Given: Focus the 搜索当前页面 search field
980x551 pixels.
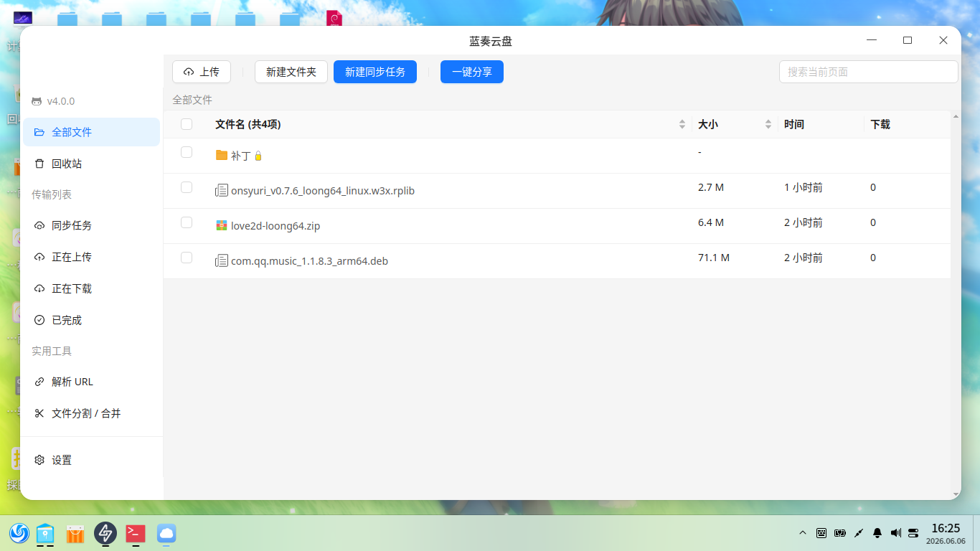Looking at the screenshot, I should click(x=869, y=72).
